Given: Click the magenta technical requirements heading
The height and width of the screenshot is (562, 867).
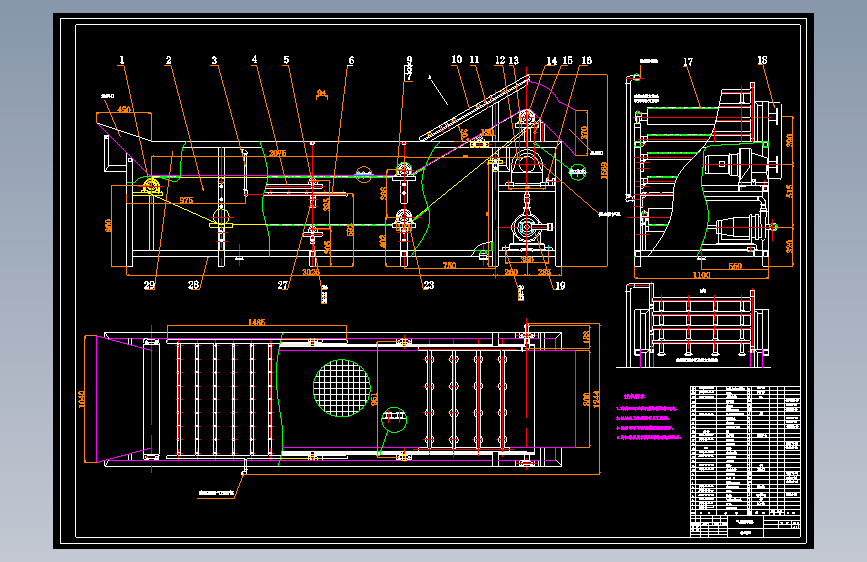Looking at the screenshot, I should pyautogui.click(x=634, y=396).
